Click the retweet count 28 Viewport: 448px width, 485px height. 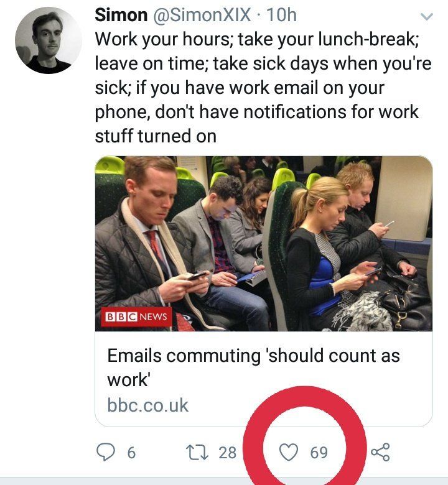[x=227, y=452]
